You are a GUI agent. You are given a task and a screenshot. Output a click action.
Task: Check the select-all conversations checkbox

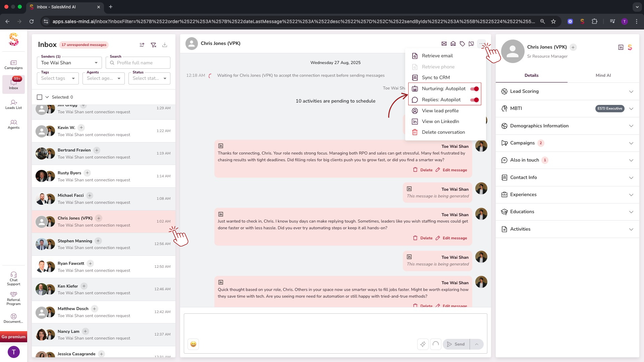pyautogui.click(x=40, y=97)
